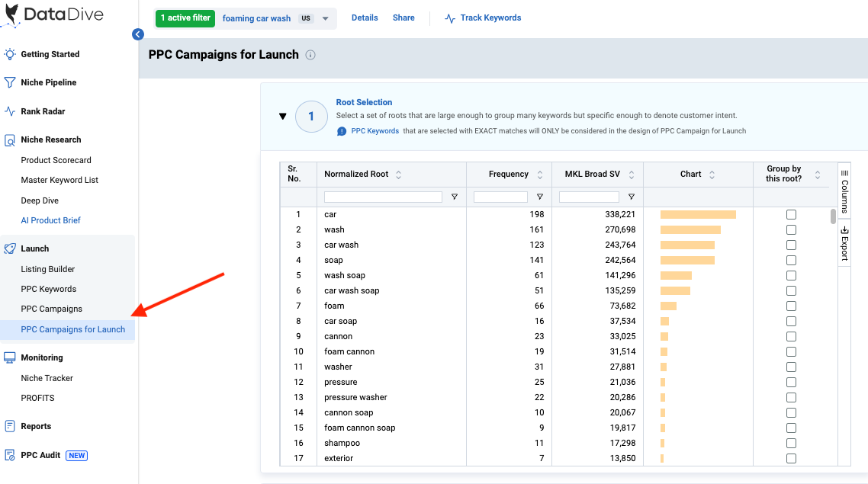Click the Niche Pipeline funnel icon
868x484 pixels.
pyautogui.click(x=9, y=82)
